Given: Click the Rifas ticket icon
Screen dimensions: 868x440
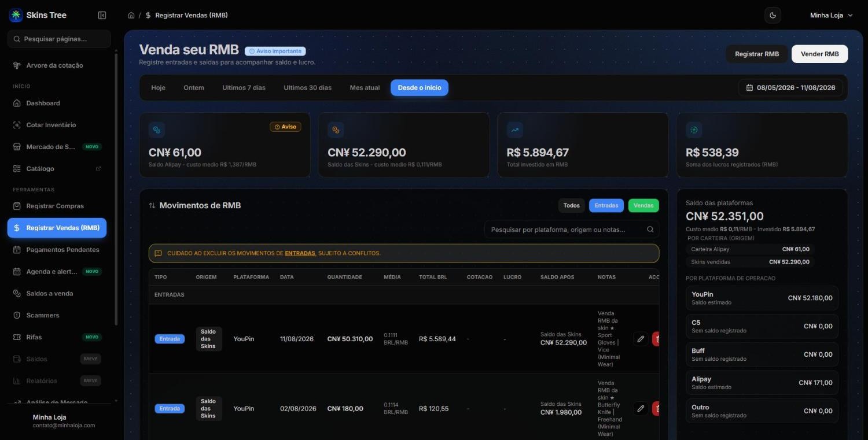Looking at the screenshot, I should point(17,337).
